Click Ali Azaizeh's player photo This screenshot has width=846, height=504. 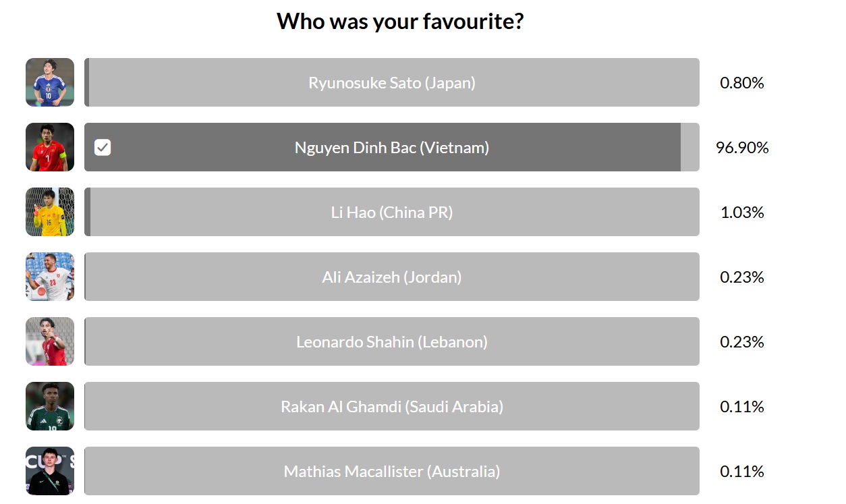pos(50,277)
